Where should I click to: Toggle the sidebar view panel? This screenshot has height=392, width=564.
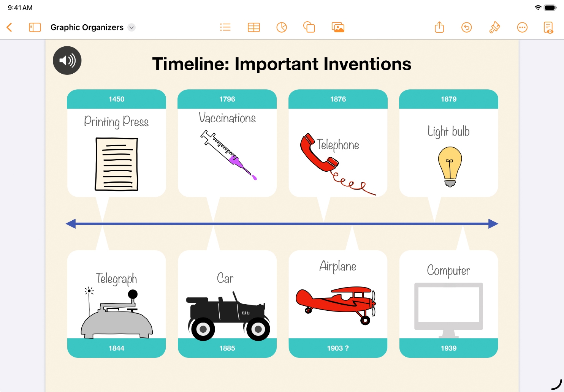click(x=35, y=27)
